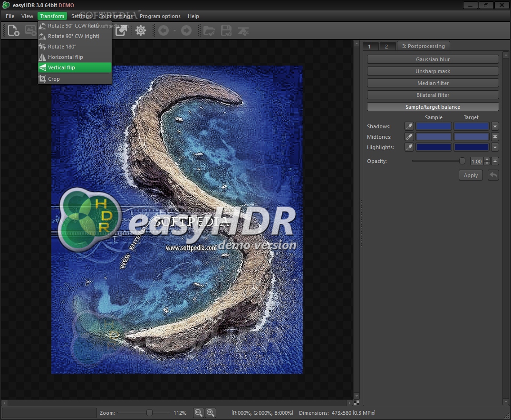Click the image preview canvas

[177, 220]
